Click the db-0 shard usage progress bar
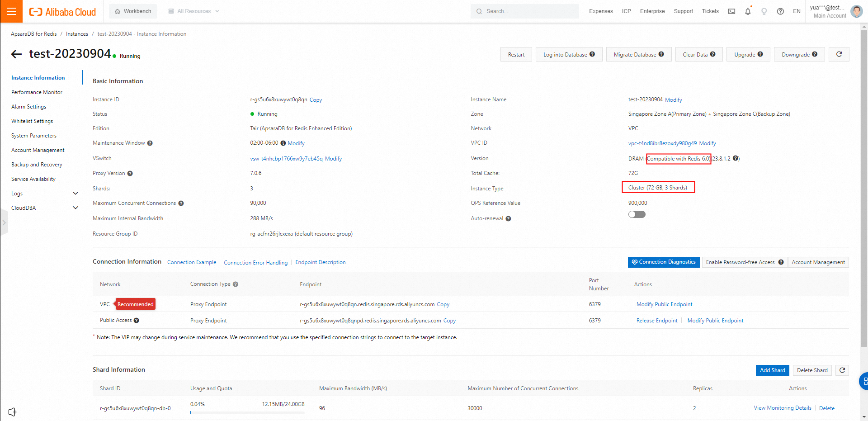The width and height of the screenshot is (868, 421). (247, 412)
